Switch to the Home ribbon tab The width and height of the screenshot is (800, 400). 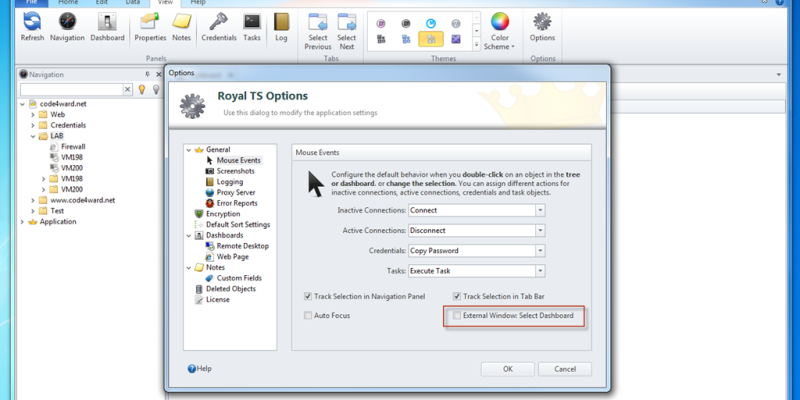(68, 3)
